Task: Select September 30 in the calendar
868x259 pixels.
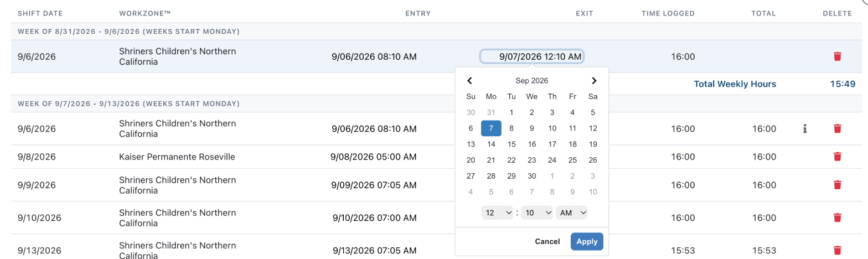Action: pos(532,176)
